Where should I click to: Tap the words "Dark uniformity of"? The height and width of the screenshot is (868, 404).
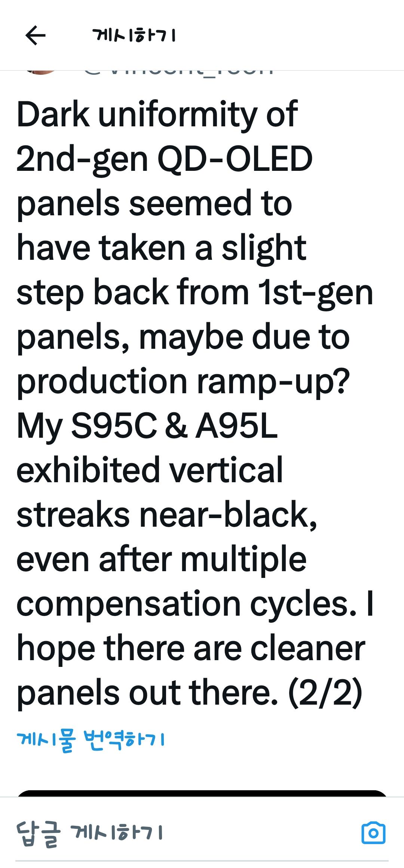[157, 114]
